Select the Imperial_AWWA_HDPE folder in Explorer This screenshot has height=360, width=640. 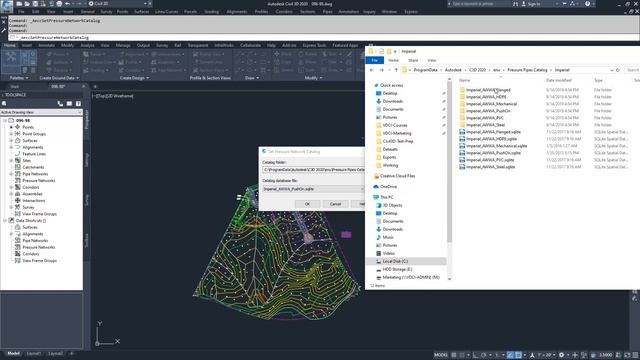point(486,97)
